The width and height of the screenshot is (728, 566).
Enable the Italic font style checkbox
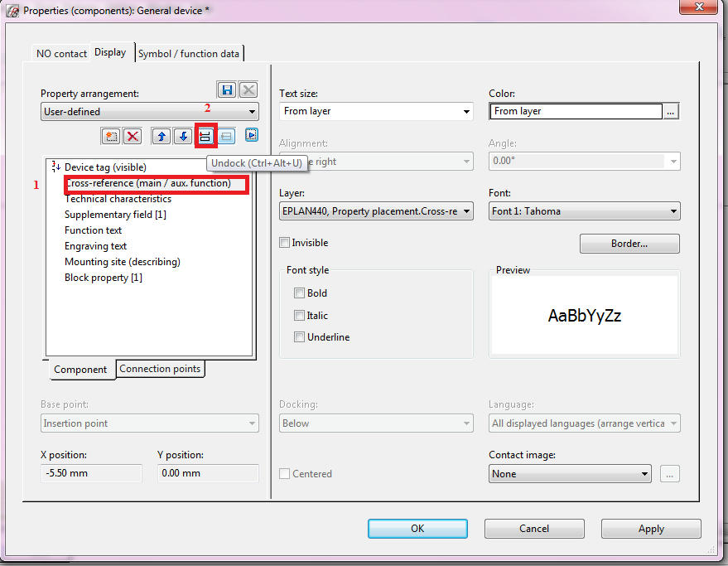[299, 315]
